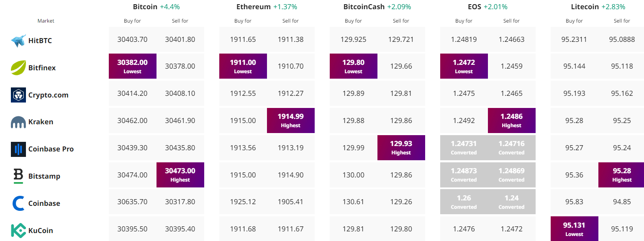Open the Bitcoin column header
Image resolution: width=644 pixels, height=241 pixels.
click(145, 7)
